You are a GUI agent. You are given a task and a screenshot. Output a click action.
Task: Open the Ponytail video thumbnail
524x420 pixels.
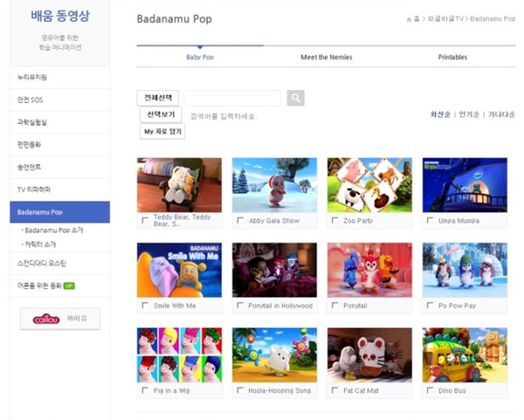(x=369, y=270)
